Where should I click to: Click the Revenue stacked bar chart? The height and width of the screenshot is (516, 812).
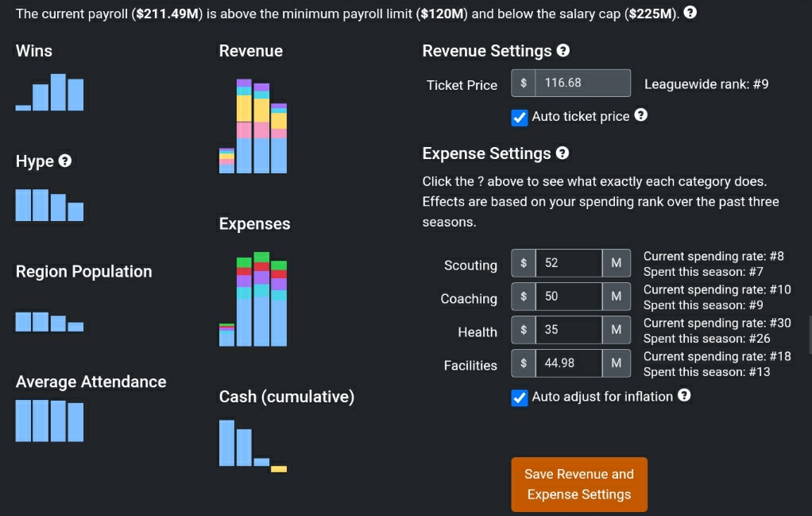[253, 126]
